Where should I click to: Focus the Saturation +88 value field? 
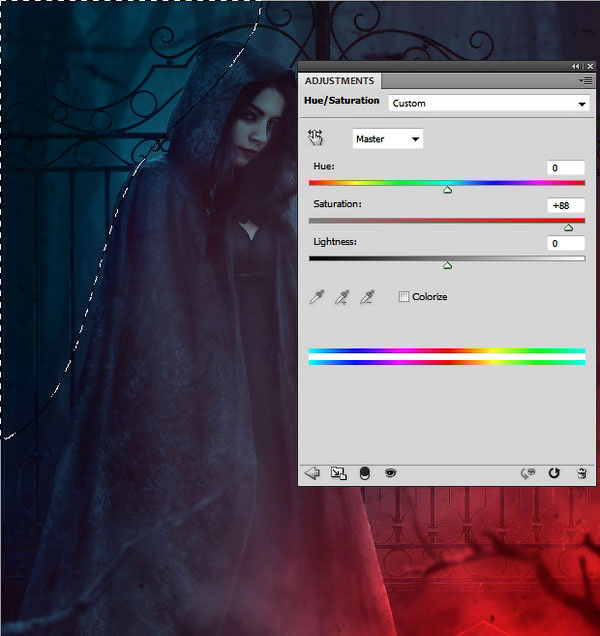[x=566, y=206]
